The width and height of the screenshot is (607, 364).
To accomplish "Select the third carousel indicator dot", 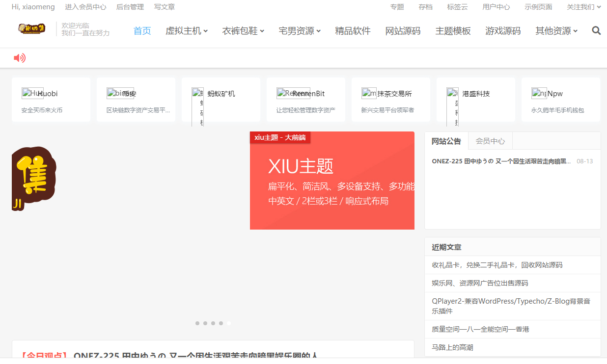I will pos(213,323).
